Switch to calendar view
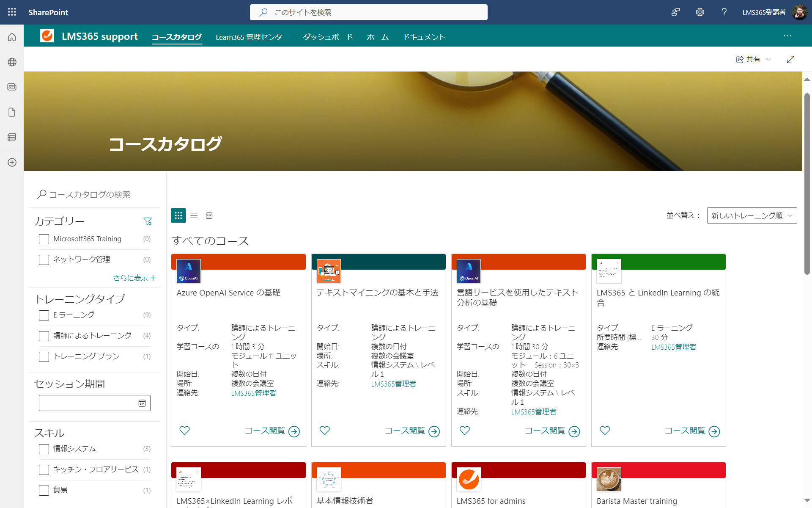This screenshot has width=812, height=508. [209, 215]
